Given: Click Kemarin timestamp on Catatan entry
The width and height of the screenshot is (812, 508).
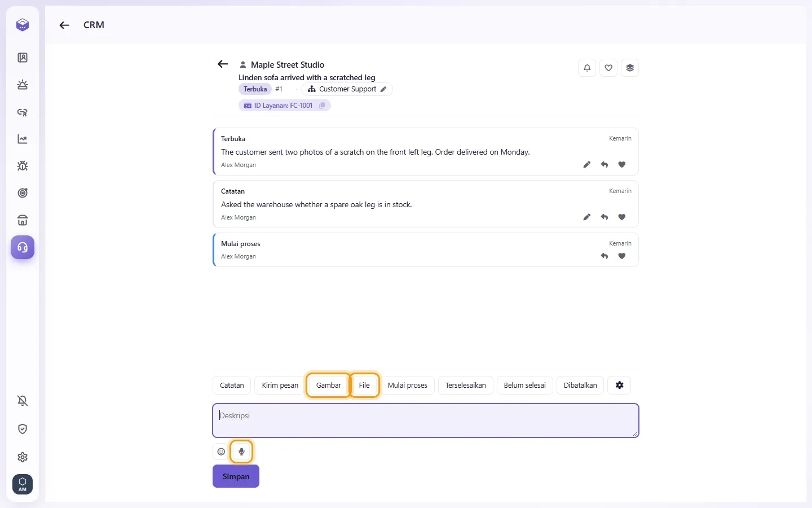Looking at the screenshot, I should coord(620,191).
